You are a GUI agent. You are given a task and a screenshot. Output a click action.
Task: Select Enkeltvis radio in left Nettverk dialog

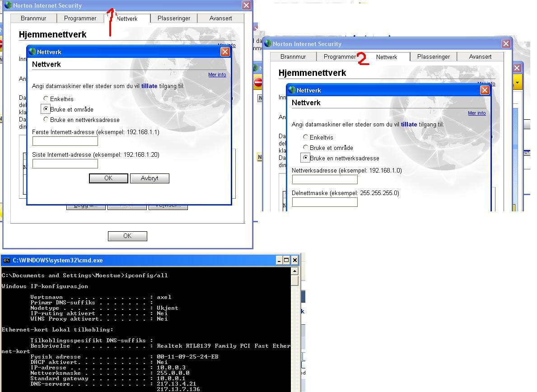46,98
